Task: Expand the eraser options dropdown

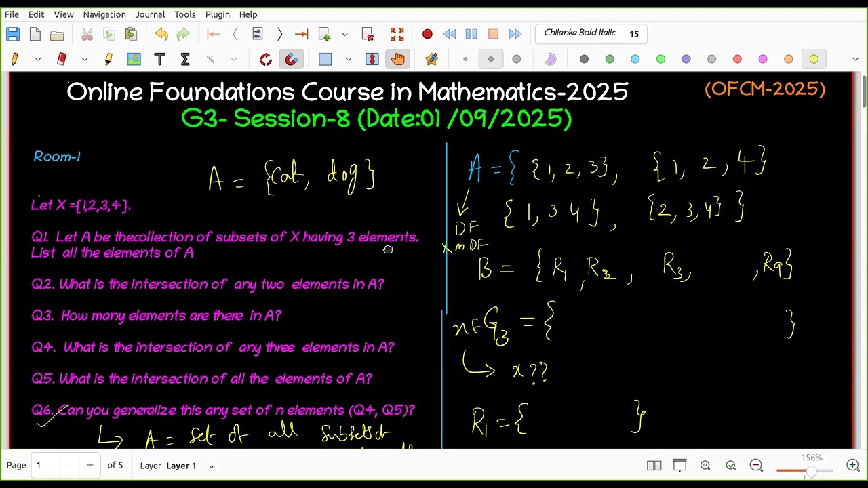Action: click(x=85, y=60)
